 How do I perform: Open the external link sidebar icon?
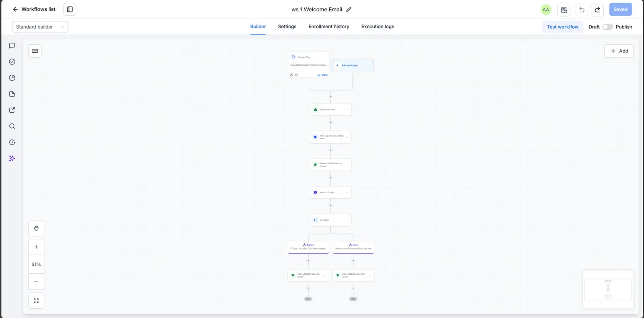tap(12, 110)
